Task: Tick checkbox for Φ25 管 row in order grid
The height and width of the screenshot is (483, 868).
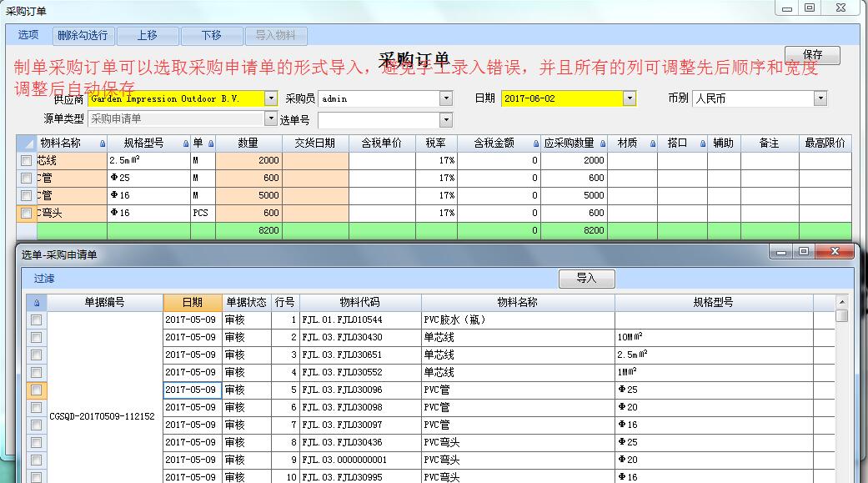Action: [26, 178]
